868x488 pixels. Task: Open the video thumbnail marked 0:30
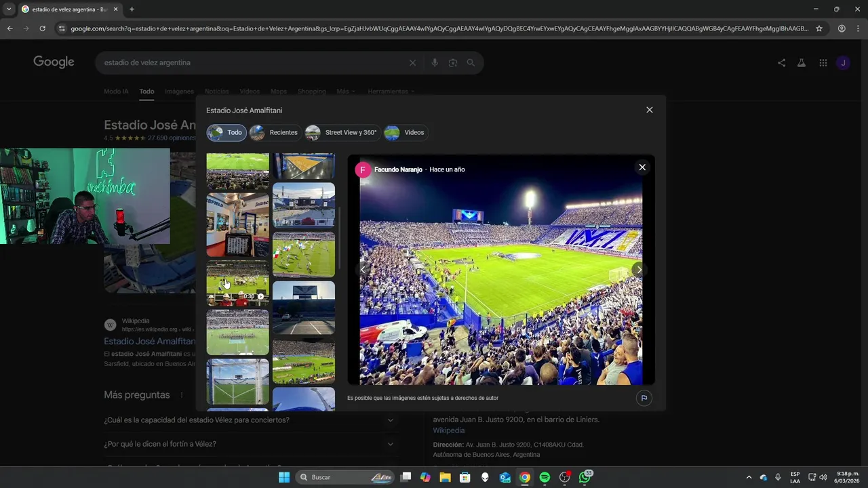tap(237, 283)
